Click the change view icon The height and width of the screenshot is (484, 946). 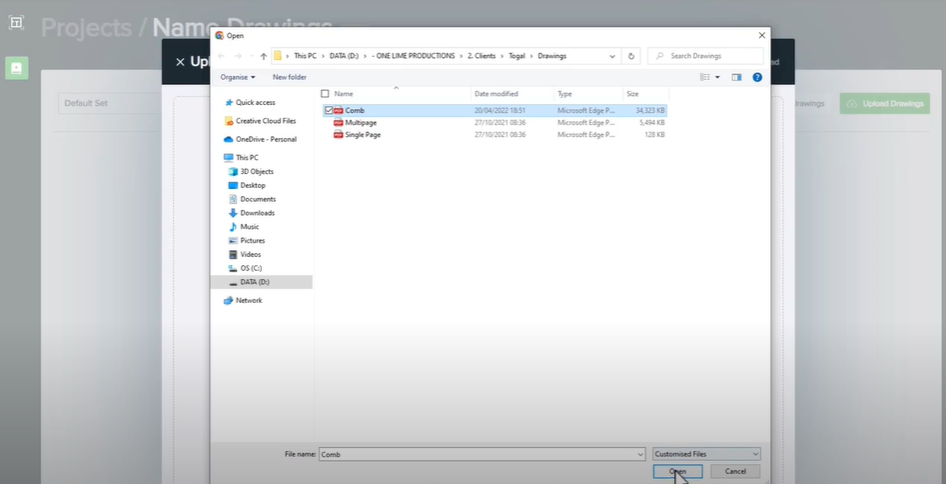[x=705, y=77]
